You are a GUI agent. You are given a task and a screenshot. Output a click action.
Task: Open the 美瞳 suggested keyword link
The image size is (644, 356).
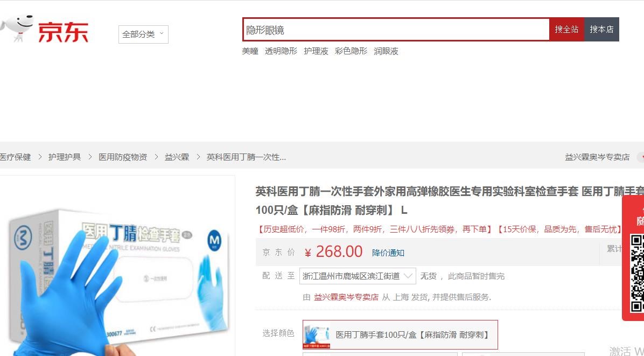tap(250, 51)
